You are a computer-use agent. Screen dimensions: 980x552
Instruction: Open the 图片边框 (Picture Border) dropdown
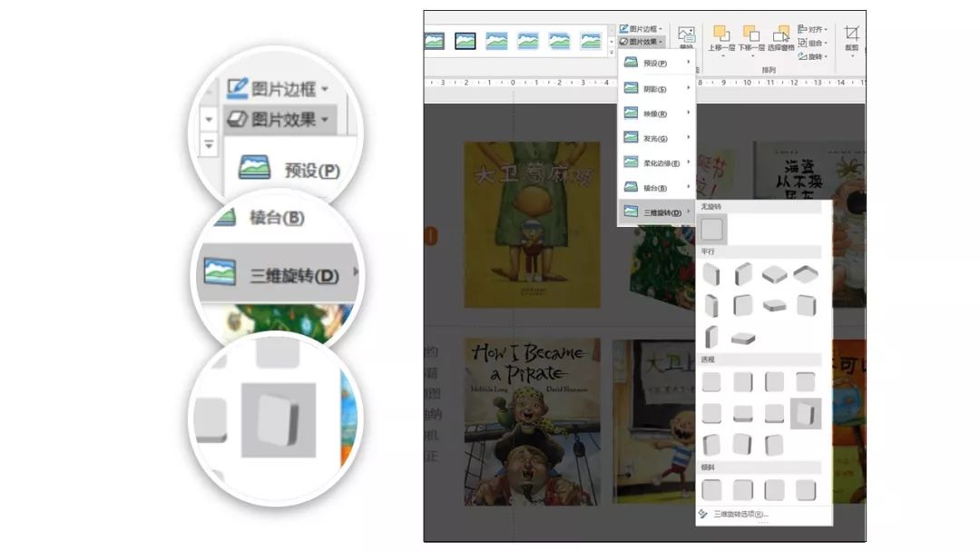(642, 29)
